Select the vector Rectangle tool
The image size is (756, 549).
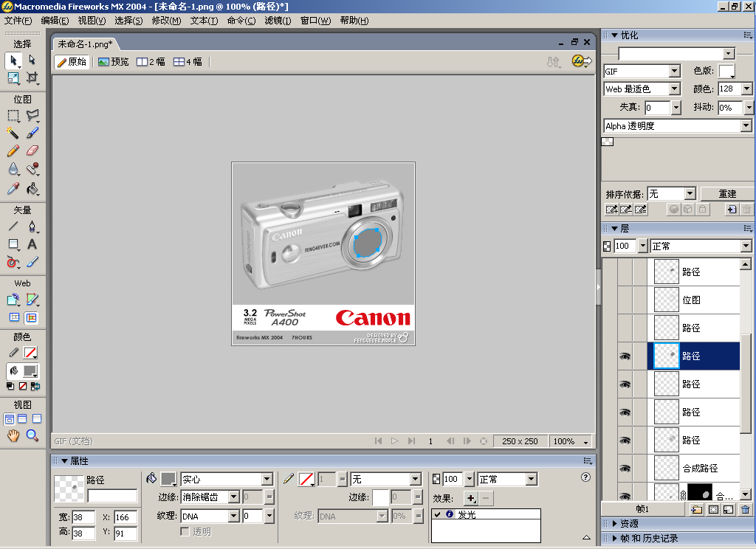click(13, 244)
